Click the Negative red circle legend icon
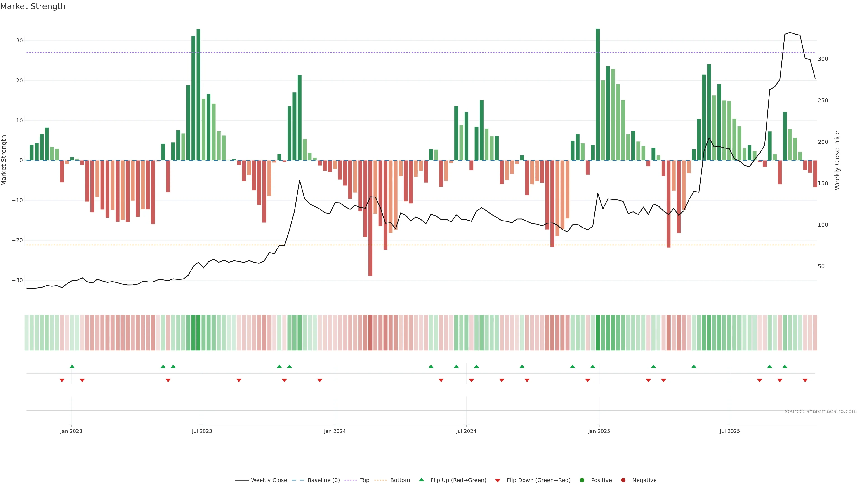Screen dimensions: 868x488 click(623, 480)
